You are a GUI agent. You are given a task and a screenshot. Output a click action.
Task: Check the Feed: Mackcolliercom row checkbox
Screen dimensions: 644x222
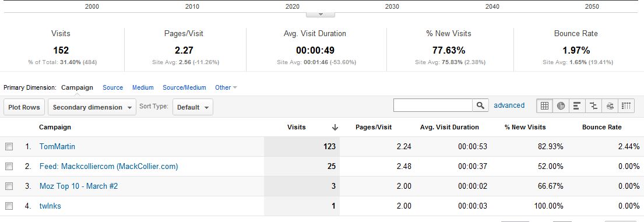9,166
